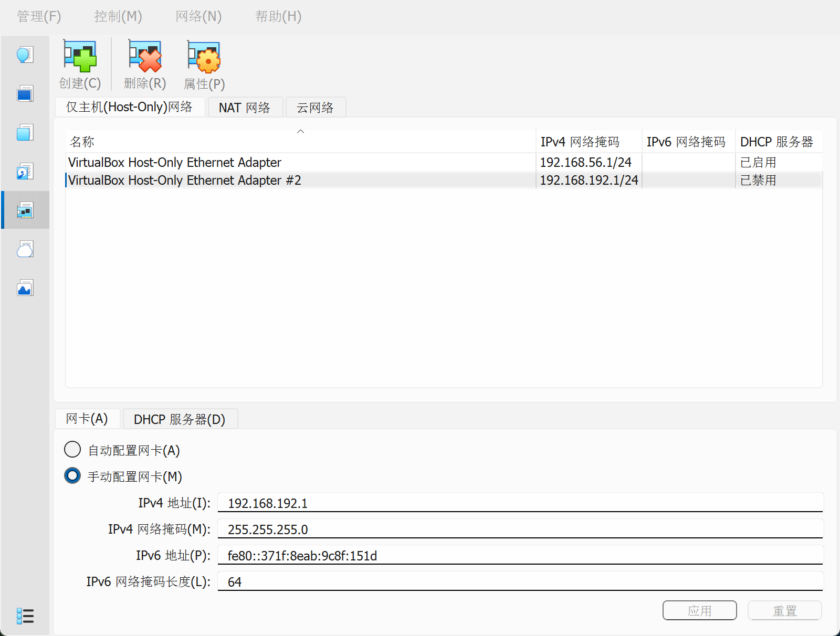Sort by the DHCP 服务器 column header
The image size is (840, 636).
point(779,142)
